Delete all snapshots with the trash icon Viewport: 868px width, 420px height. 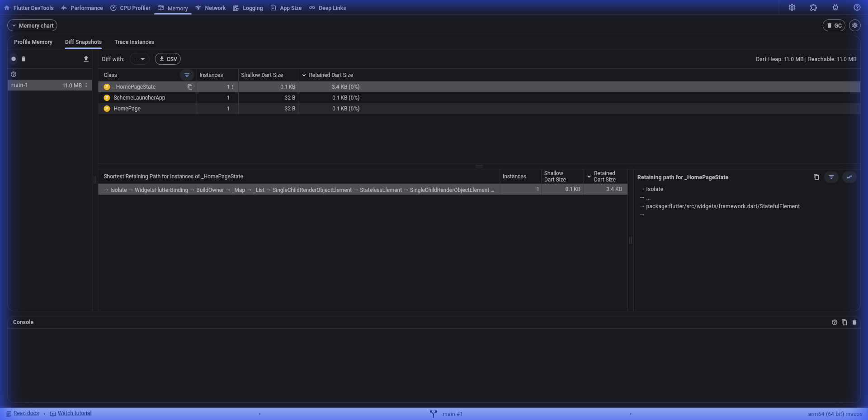(x=24, y=59)
